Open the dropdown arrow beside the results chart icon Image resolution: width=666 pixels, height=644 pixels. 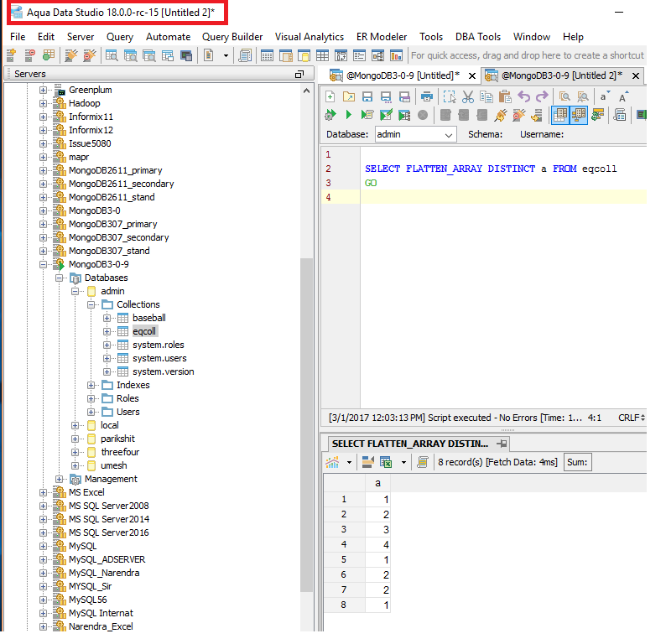[x=349, y=462]
